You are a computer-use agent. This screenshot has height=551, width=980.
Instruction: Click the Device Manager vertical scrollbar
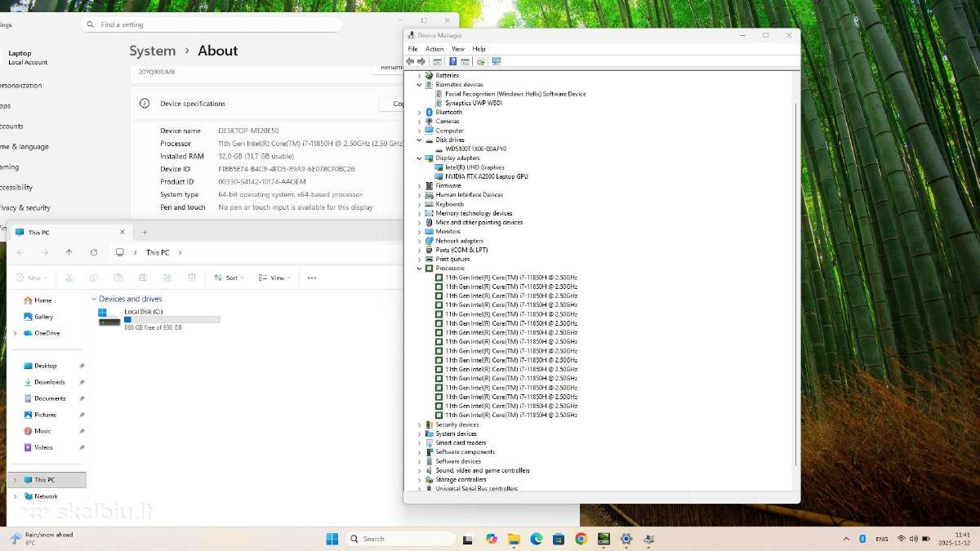(x=796, y=285)
